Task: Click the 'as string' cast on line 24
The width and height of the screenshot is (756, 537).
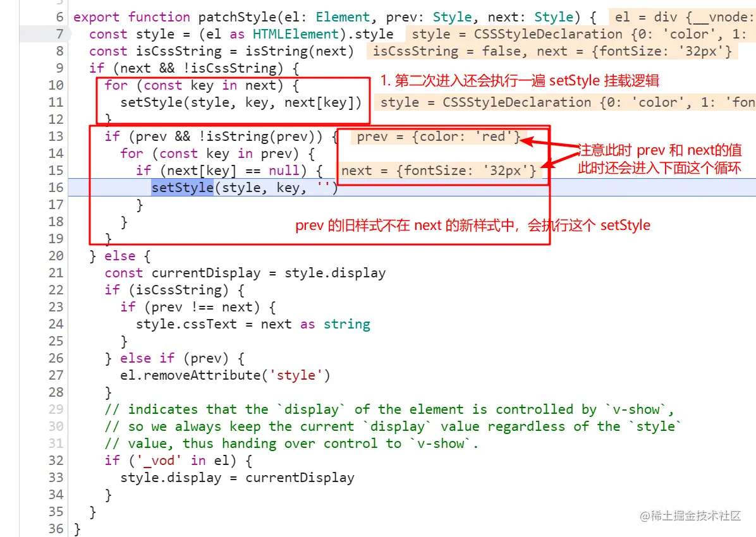Action: 335,324
